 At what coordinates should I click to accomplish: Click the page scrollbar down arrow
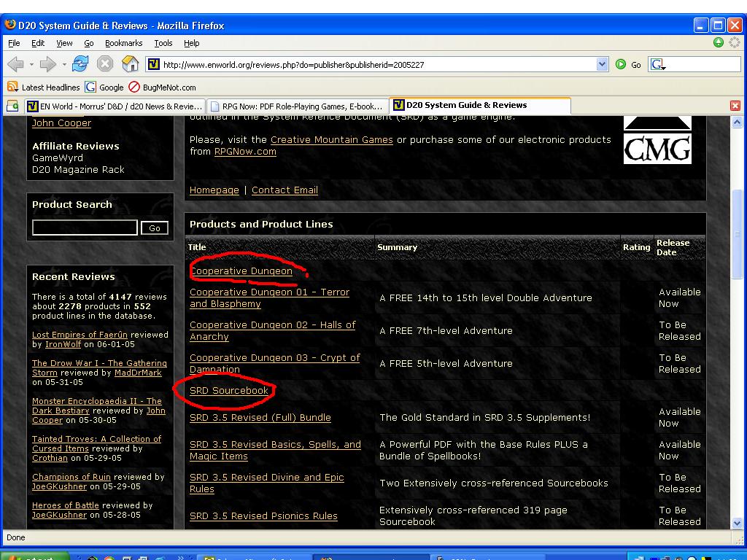(x=737, y=523)
